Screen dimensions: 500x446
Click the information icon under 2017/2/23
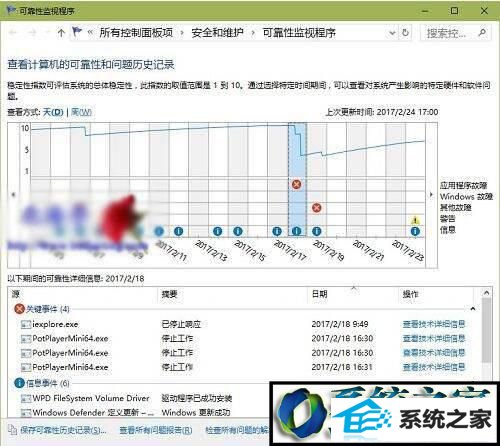click(x=415, y=231)
